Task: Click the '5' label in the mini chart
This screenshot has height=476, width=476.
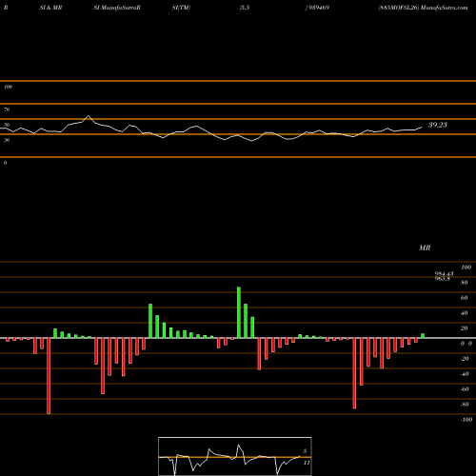Action: coord(305,451)
